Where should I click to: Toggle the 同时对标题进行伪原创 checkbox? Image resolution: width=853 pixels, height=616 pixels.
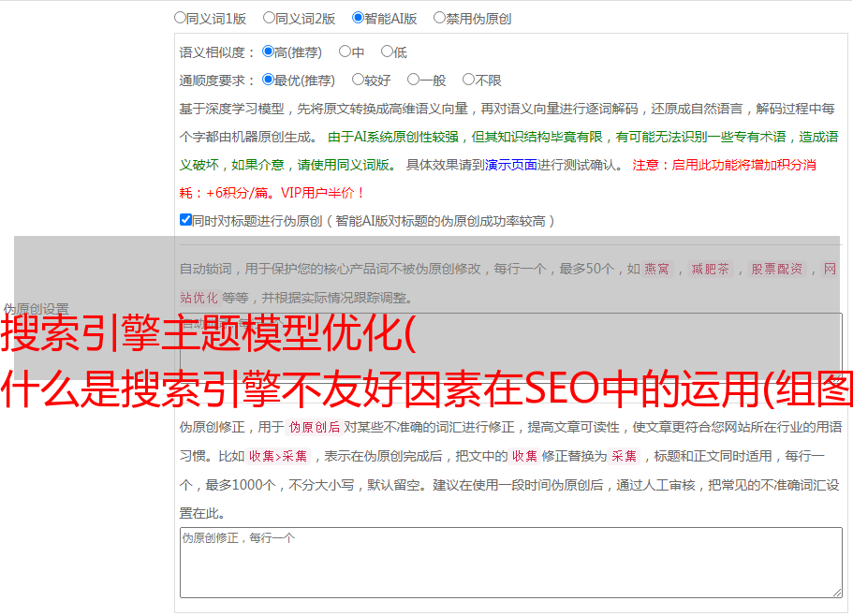coord(185,220)
